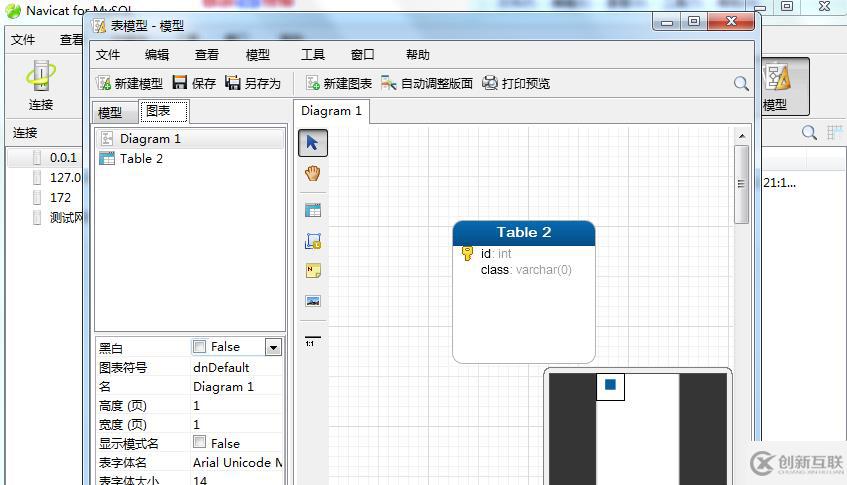Open the 帮助 menu
This screenshot has height=485, width=847.
(418, 55)
